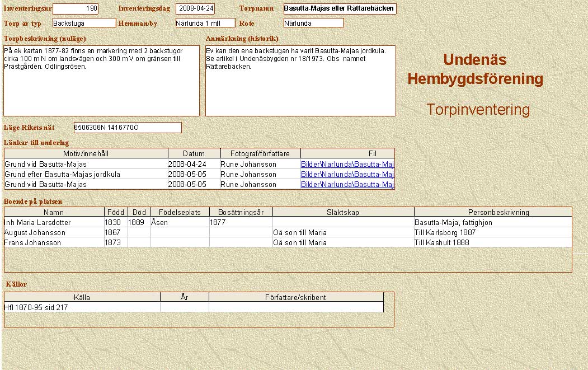
Task: Click the Födelseplats cell containing Åsen
Action: [x=180, y=222]
